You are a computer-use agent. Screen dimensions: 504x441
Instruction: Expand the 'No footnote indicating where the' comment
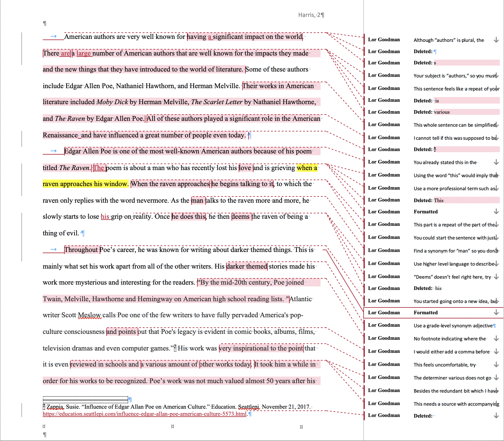[x=496, y=338]
